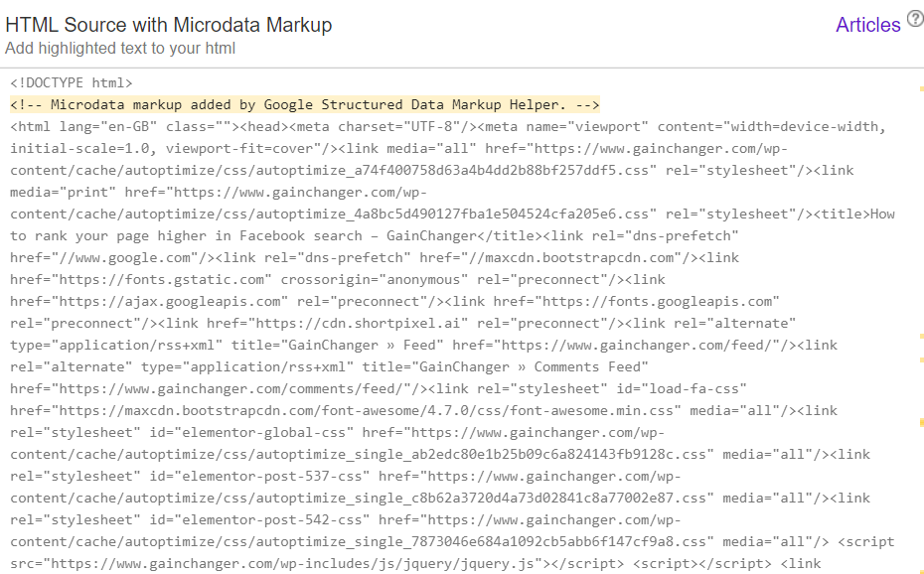Image resolution: width=924 pixels, height=574 pixels.
Task: Click the 'id="elementor-global-css"' attribute
Action: click(251, 432)
